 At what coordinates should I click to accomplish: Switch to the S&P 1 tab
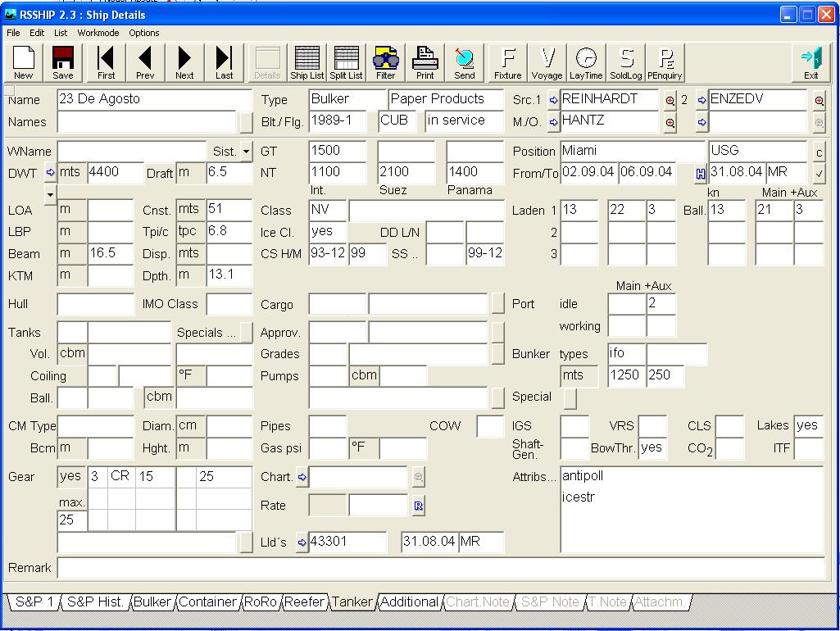34,602
